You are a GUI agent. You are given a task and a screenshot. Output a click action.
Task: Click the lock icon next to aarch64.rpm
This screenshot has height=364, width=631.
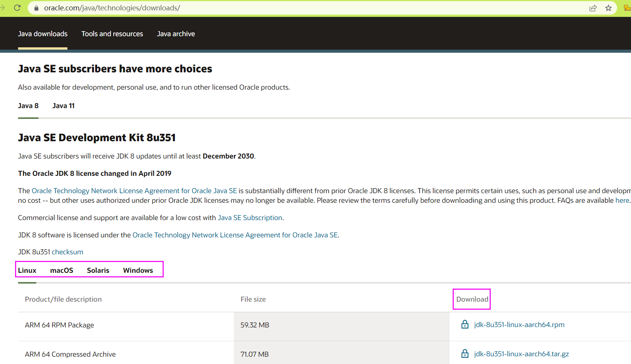(465, 324)
